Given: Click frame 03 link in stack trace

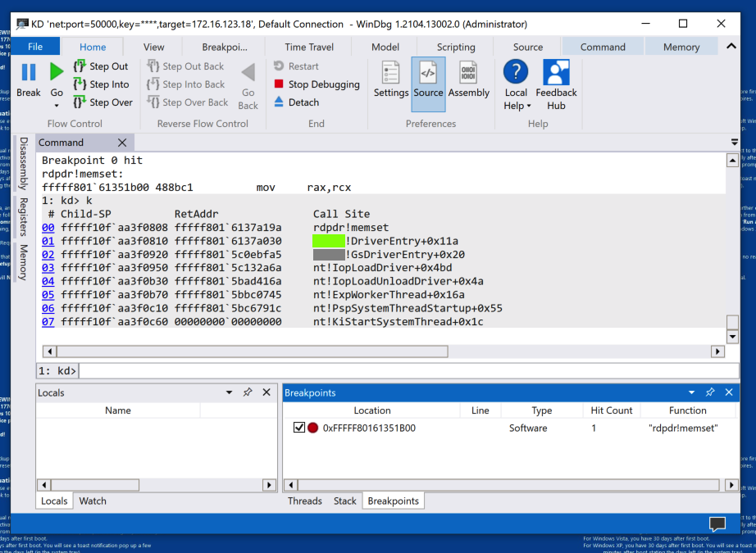Looking at the screenshot, I should (x=48, y=267).
